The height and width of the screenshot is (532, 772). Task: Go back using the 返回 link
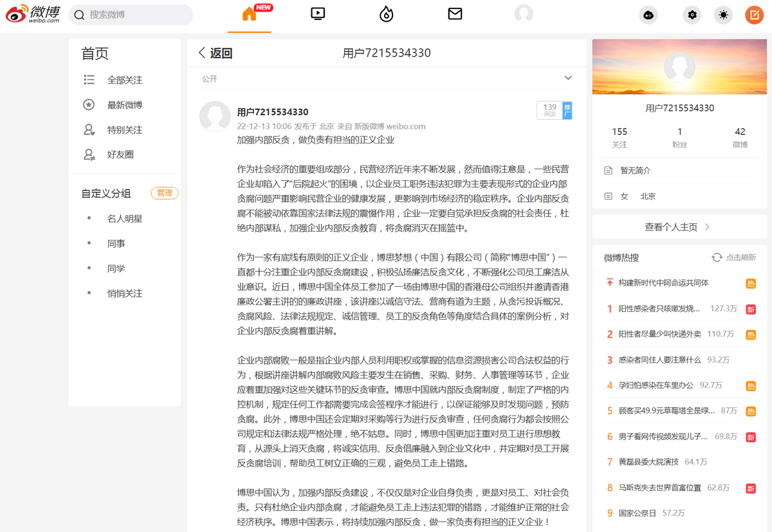coord(216,53)
